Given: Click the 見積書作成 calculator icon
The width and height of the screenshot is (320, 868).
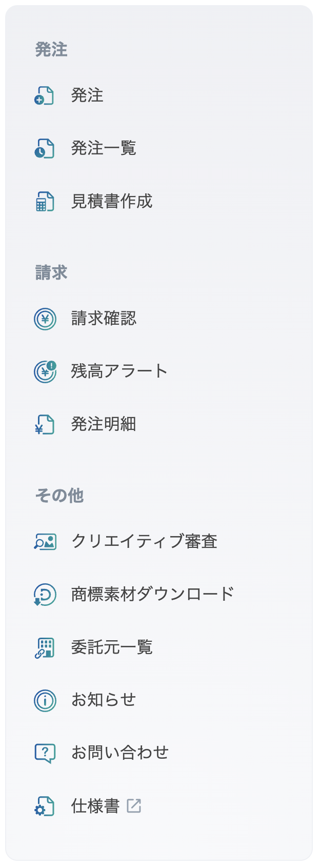Looking at the screenshot, I should coord(44,202).
